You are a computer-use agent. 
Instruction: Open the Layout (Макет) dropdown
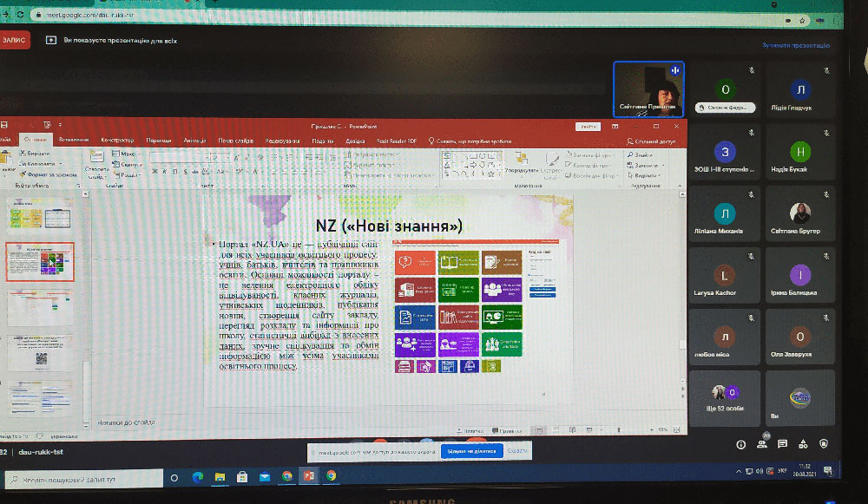pyautogui.click(x=127, y=154)
